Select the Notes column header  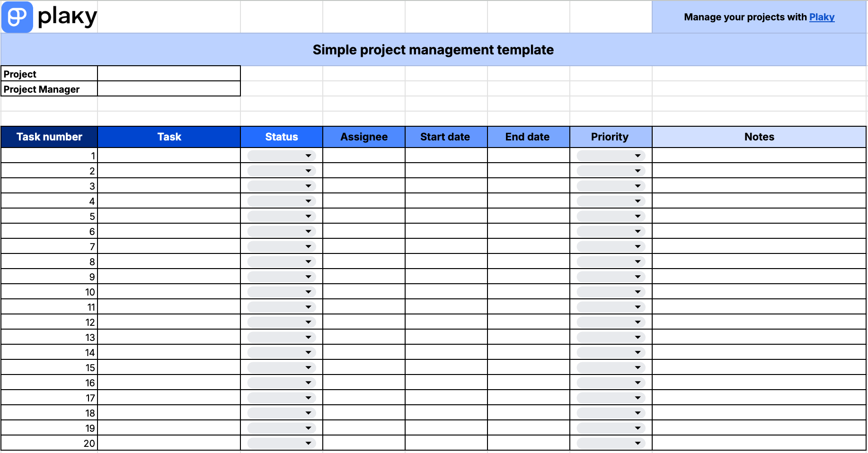(759, 137)
